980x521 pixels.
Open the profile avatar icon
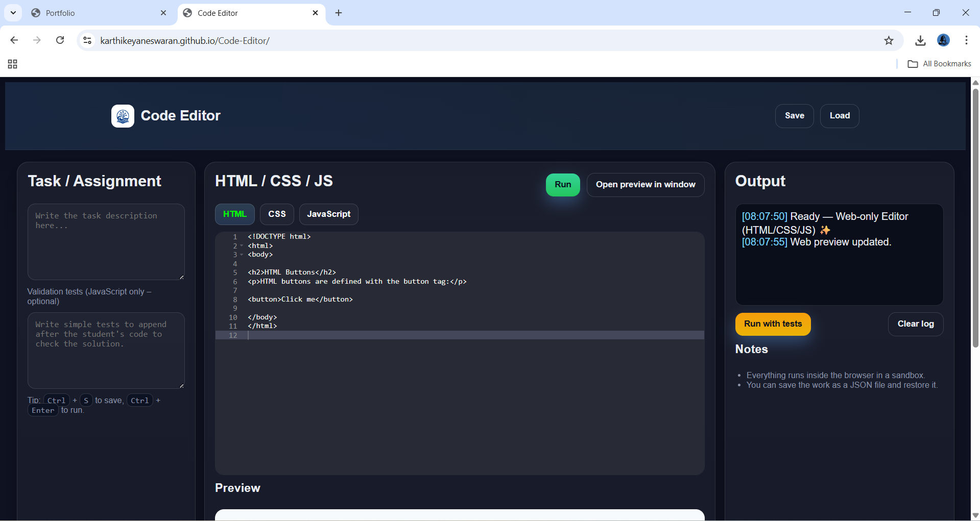point(943,40)
